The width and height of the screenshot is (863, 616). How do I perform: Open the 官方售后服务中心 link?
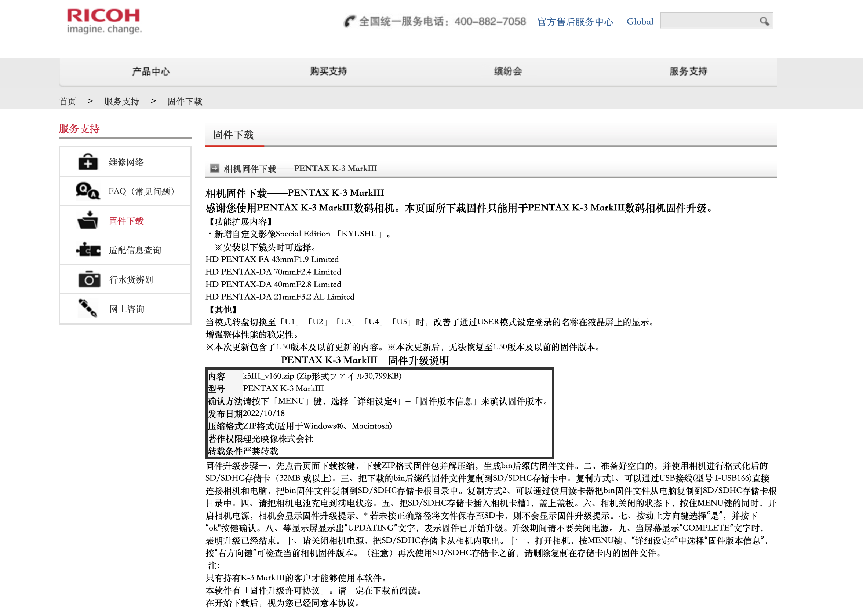click(575, 22)
